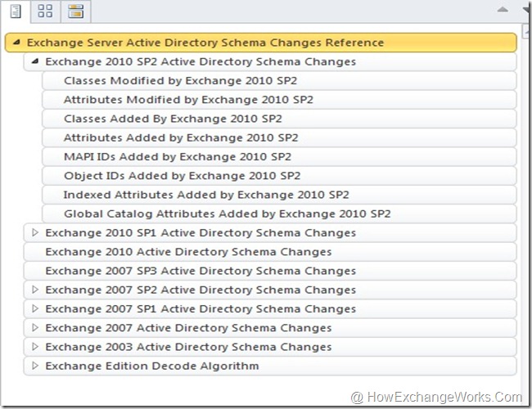The width and height of the screenshot is (532, 409).
Task: Expand Exchange 2007 SP2 Active Directory Schema Changes
Action: pos(34,290)
